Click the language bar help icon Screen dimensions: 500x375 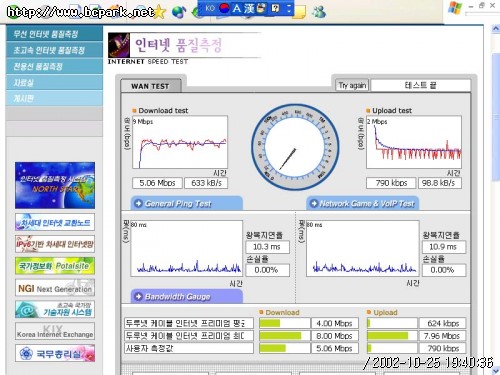tap(275, 8)
